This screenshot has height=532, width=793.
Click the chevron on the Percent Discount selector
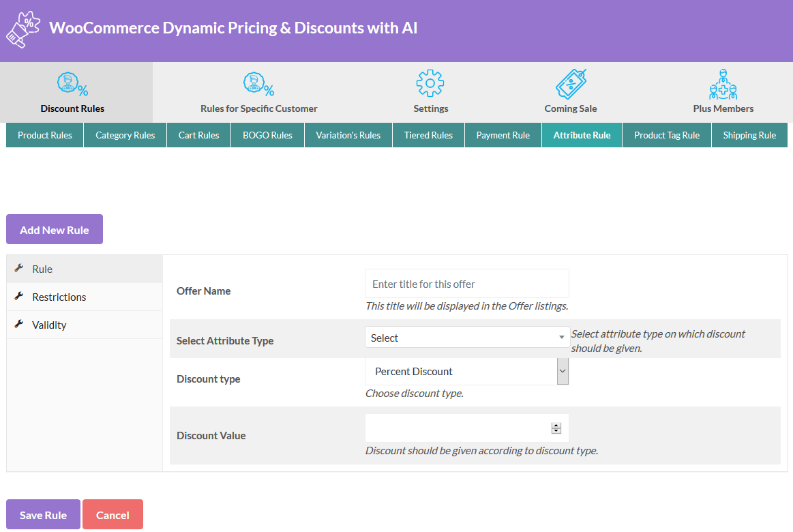561,371
